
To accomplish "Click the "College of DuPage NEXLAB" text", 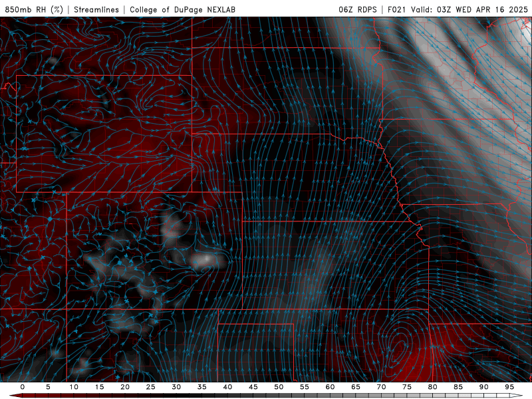I will (x=182, y=9).
